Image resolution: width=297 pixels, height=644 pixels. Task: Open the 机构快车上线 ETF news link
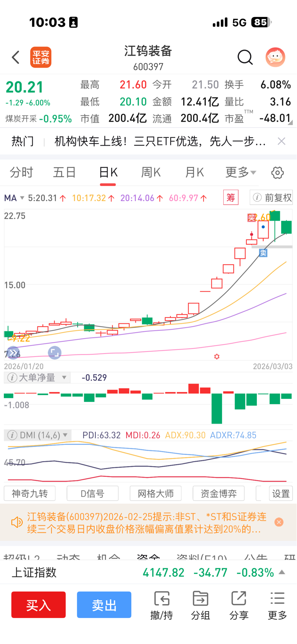pyautogui.click(x=160, y=141)
